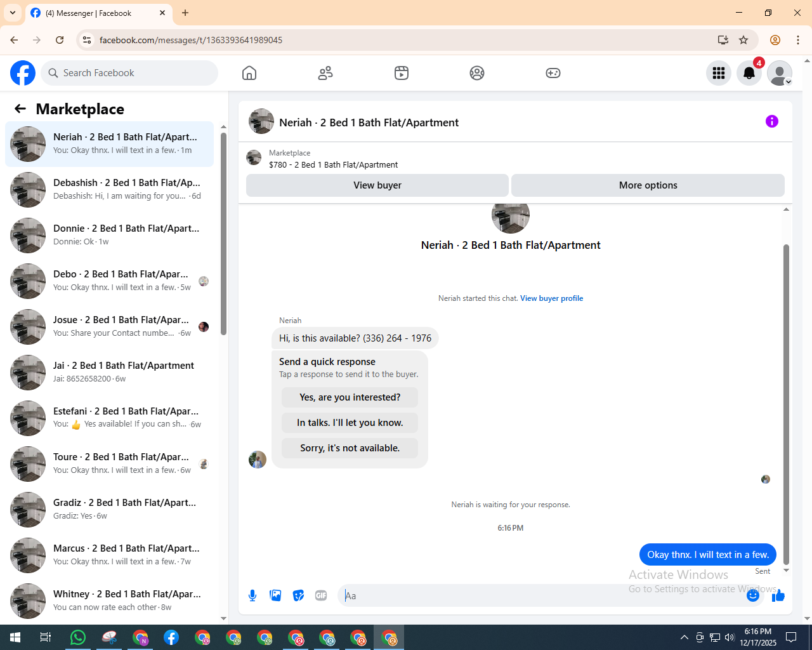Click the $780 Marketplace listing thumbnail
This screenshot has width=812, height=650.
tap(254, 157)
